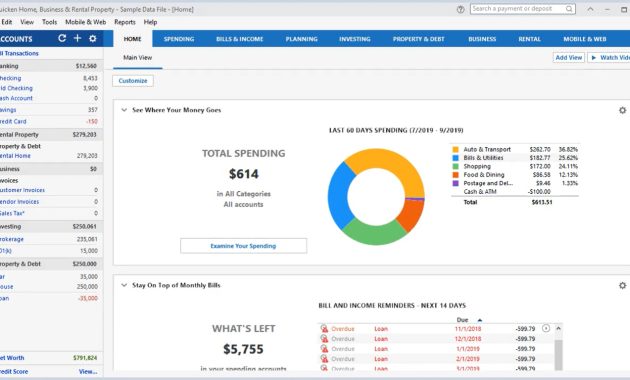The image size is (630, 380).
Task: Select the Home tab
Action: [x=132, y=39]
